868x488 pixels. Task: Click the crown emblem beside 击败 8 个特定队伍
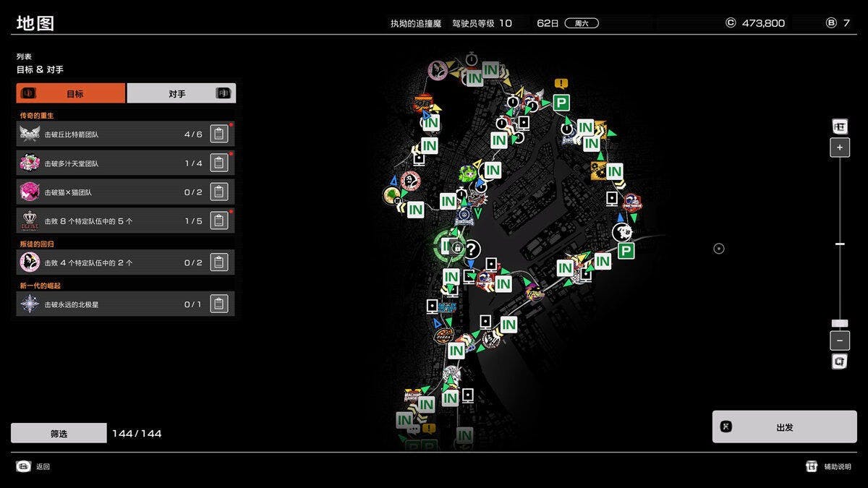click(x=30, y=221)
